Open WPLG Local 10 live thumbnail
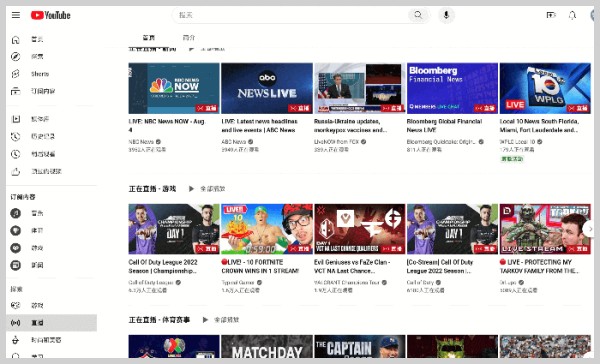Viewport: 600px width, 364px height. pos(545,88)
